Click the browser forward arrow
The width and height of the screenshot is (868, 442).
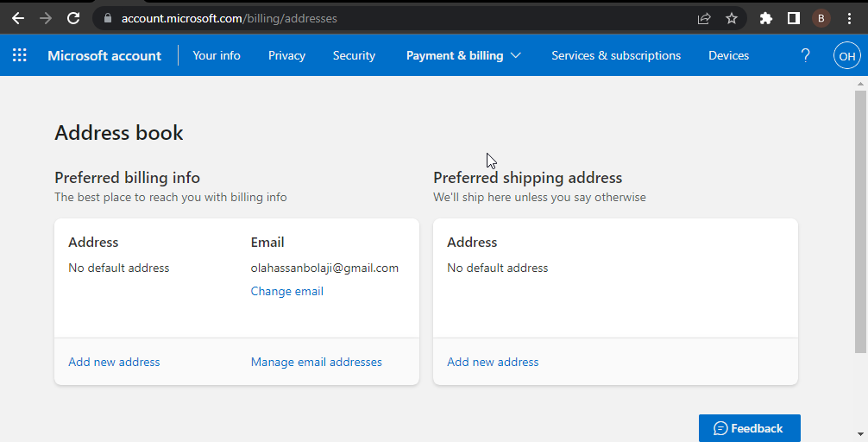pos(46,18)
